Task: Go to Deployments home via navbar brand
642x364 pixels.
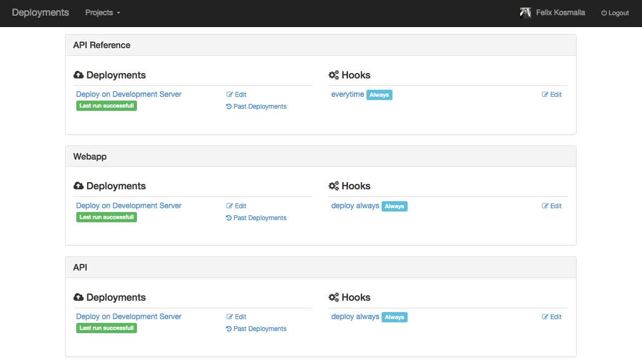Action: pyautogui.click(x=41, y=12)
